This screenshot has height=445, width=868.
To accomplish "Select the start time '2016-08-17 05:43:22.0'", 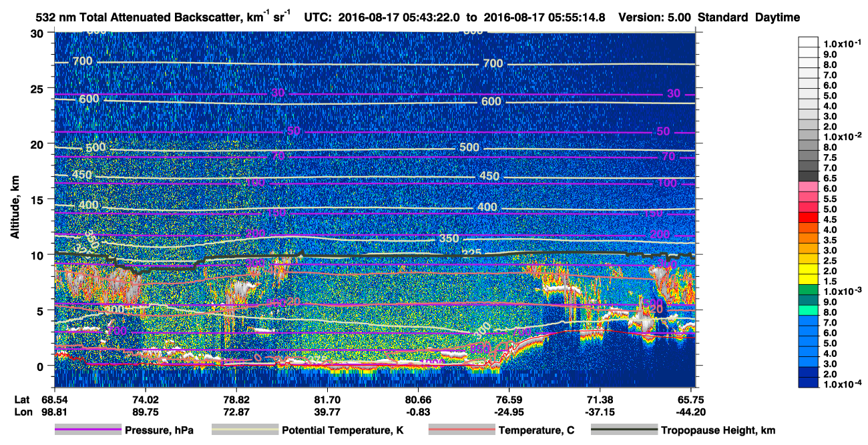I will point(398,18).
